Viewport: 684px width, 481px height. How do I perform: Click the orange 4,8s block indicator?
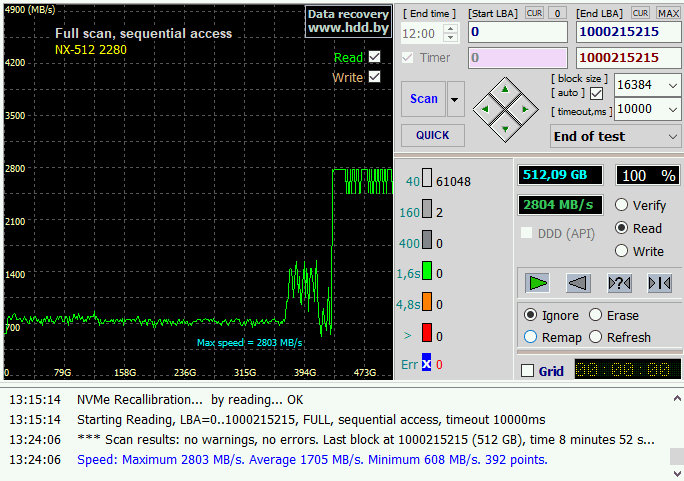click(x=427, y=302)
